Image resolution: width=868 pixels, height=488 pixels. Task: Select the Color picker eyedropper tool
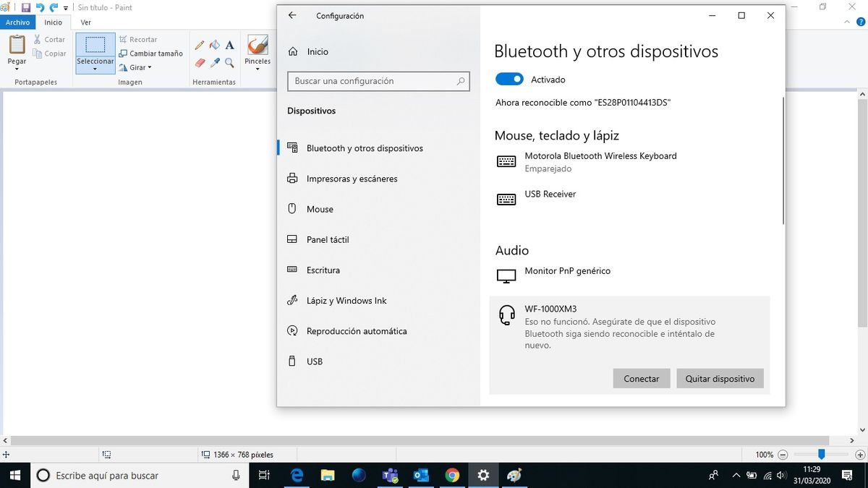pos(215,63)
